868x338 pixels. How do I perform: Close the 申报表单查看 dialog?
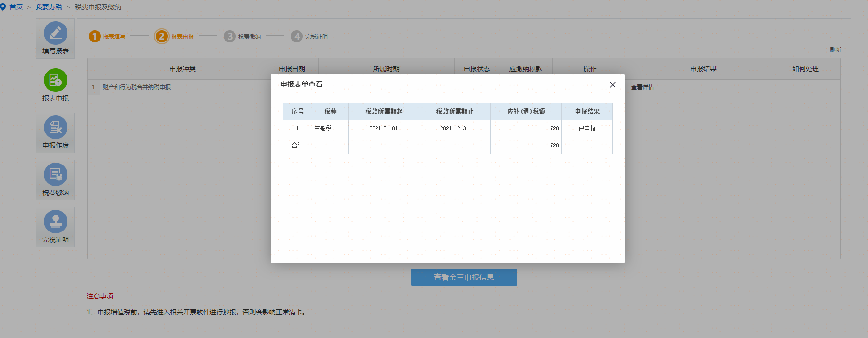point(612,85)
